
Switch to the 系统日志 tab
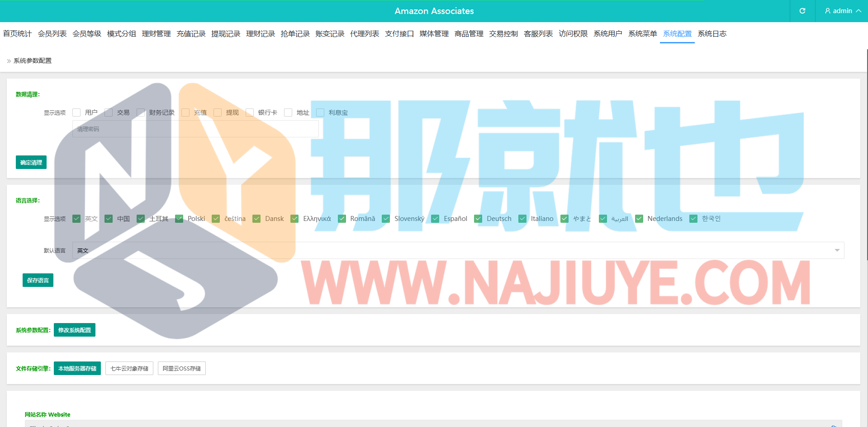pos(711,34)
